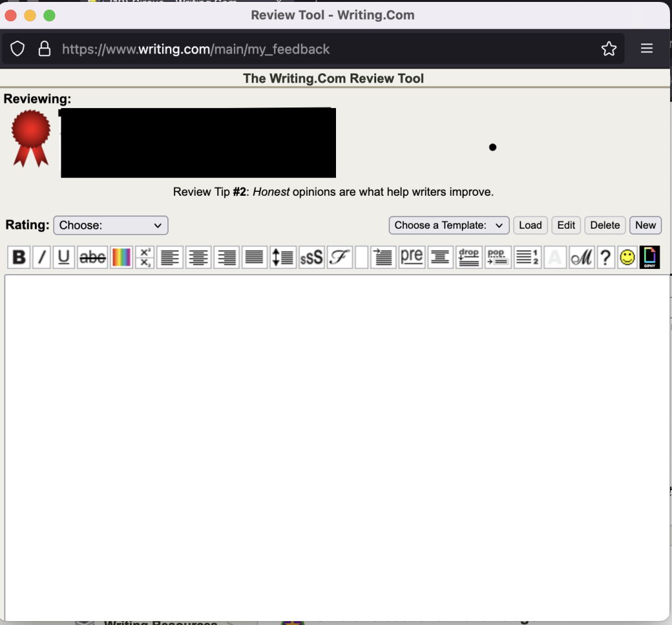Click the Delete template button
The width and height of the screenshot is (672, 625).
(x=605, y=225)
